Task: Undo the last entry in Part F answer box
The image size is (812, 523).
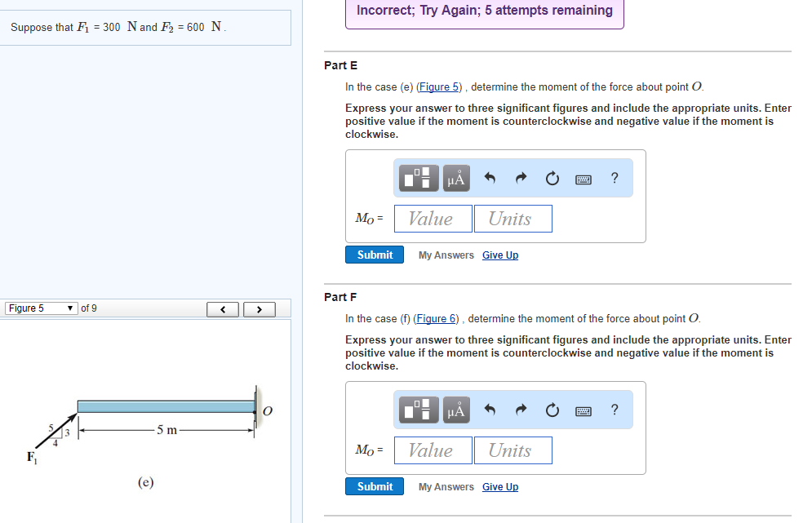Action: coord(490,410)
